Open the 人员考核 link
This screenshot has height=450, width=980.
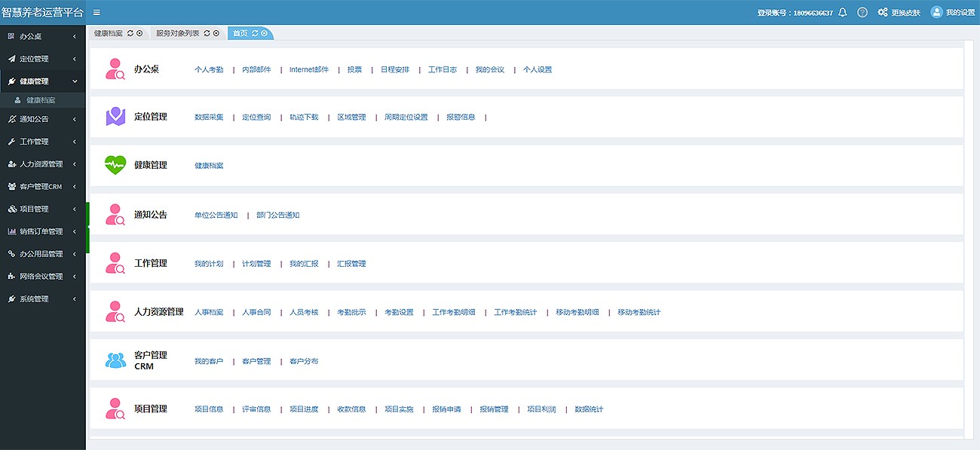coord(304,312)
